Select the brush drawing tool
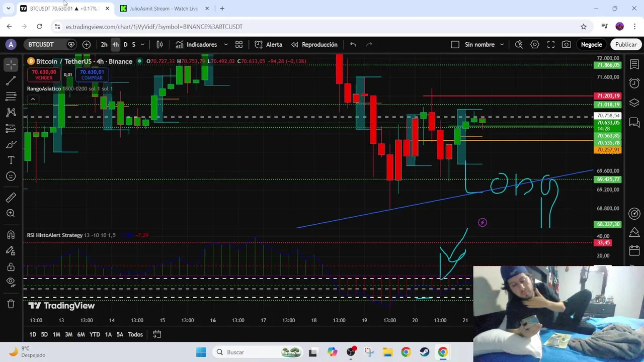Screen dimensions: 644x362 (11, 145)
